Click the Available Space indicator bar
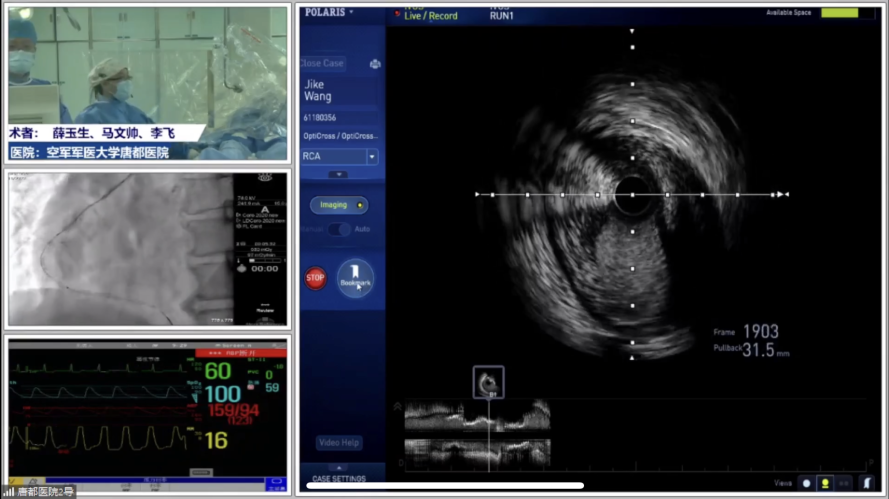Image resolution: width=889 pixels, height=499 pixels. pyautogui.click(x=840, y=13)
